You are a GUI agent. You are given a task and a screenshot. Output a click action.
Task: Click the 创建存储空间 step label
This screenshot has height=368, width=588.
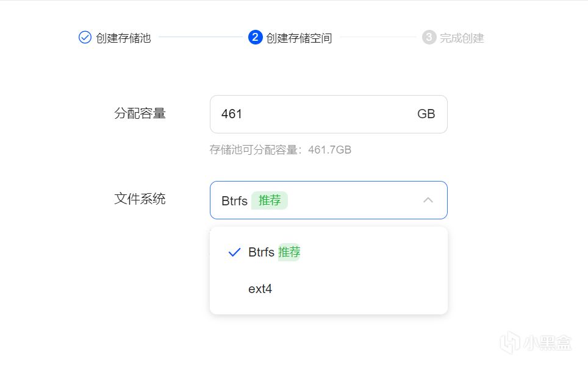(299, 38)
